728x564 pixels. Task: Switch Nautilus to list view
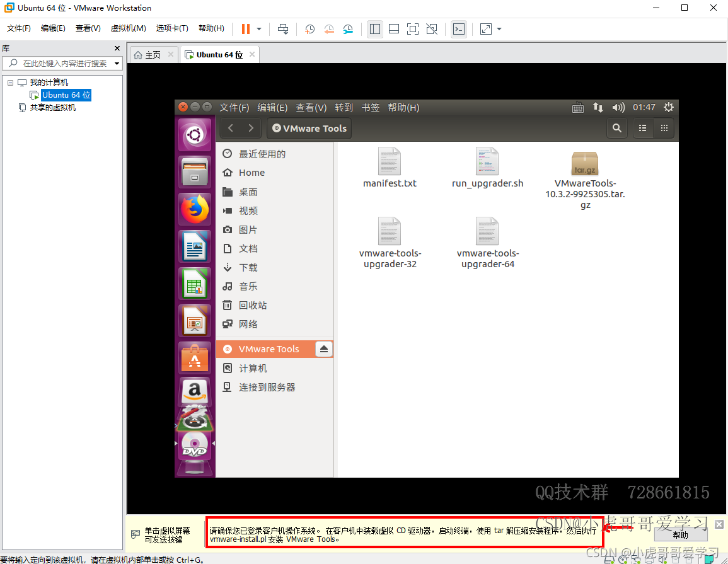pos(642,128)
